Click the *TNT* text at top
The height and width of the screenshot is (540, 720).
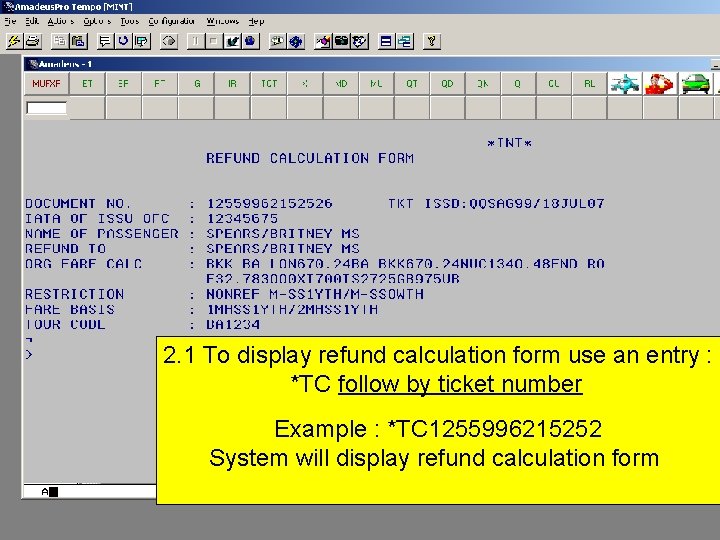click(509, 143)
